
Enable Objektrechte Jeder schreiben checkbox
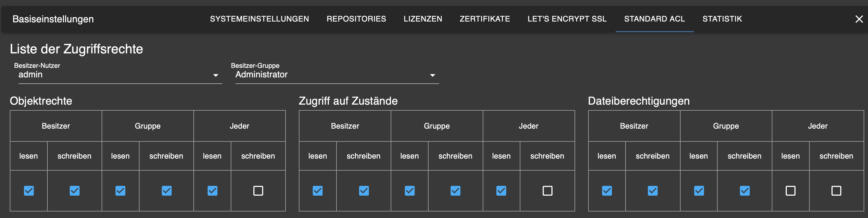coord(258,191)
